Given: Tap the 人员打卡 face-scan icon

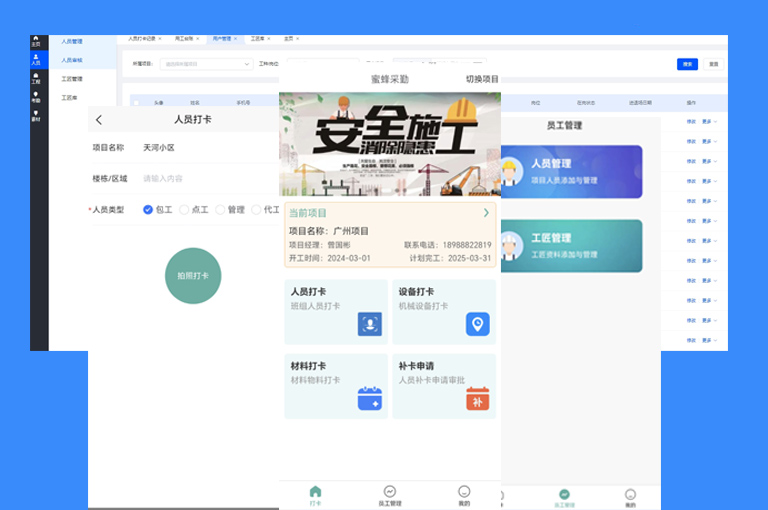Looking at the screenshot, I should click(x=370, y=324).
